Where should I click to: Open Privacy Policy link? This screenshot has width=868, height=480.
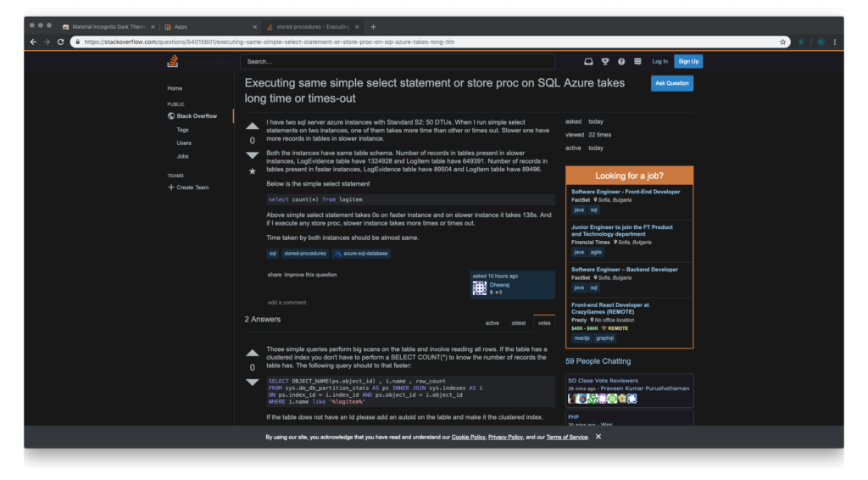(505, 438)
